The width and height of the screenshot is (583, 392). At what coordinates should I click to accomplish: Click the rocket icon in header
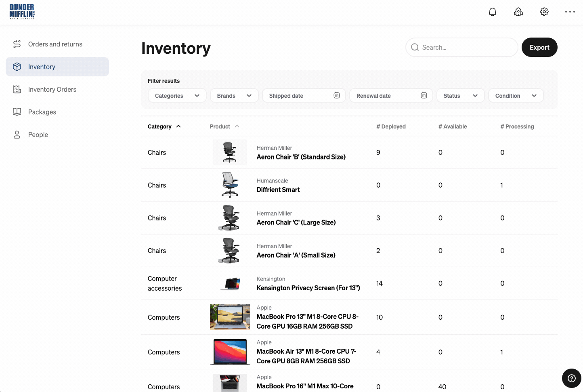click(x=518, y=12)
